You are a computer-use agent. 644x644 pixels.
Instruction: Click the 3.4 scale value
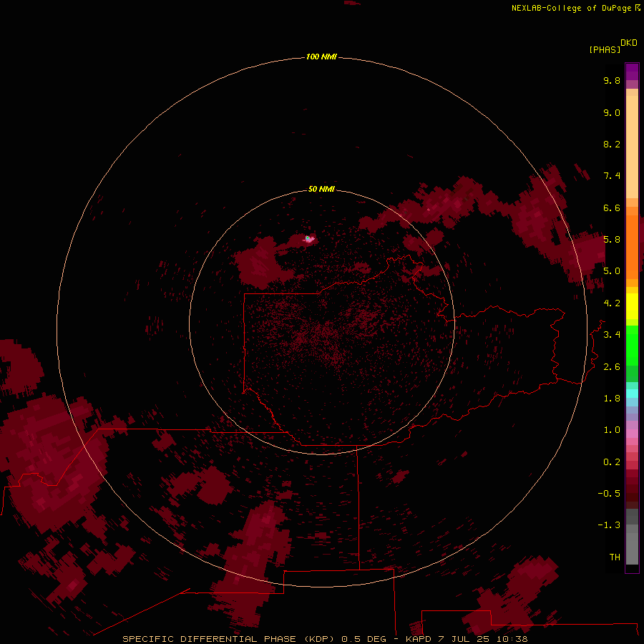click(x=612, y=335)
